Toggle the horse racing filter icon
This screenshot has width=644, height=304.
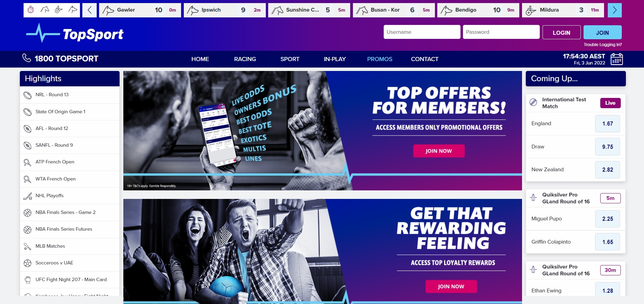[45, 10]
